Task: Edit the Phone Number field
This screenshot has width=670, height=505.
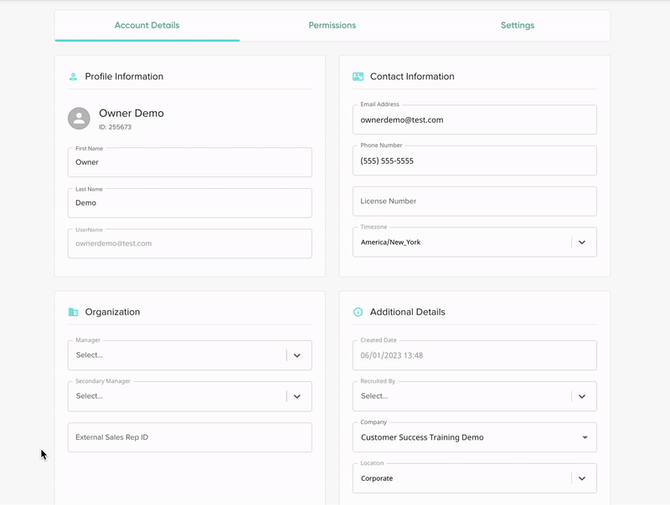Action: pos(474,161)
